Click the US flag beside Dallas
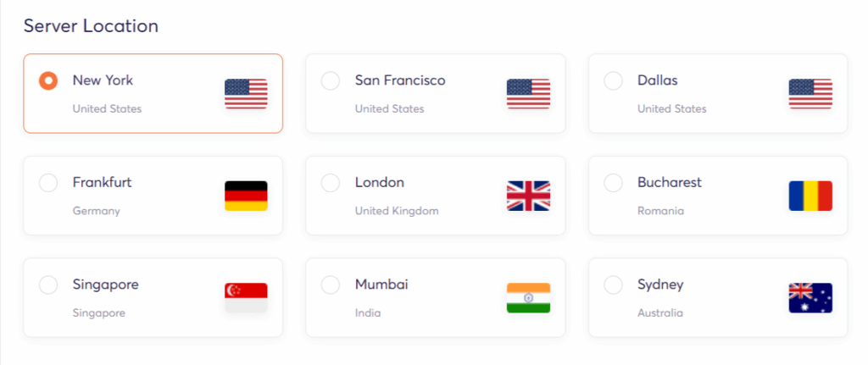868x365 pixels. tap(810, 93)
